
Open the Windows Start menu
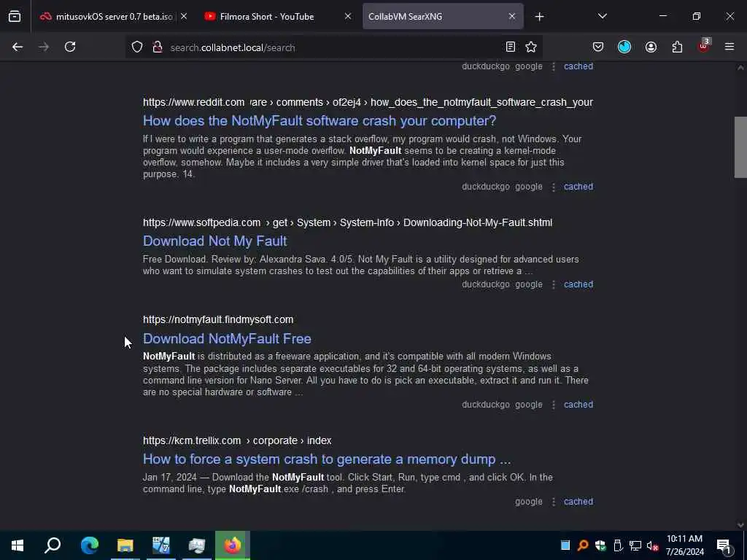click(18, 545)
